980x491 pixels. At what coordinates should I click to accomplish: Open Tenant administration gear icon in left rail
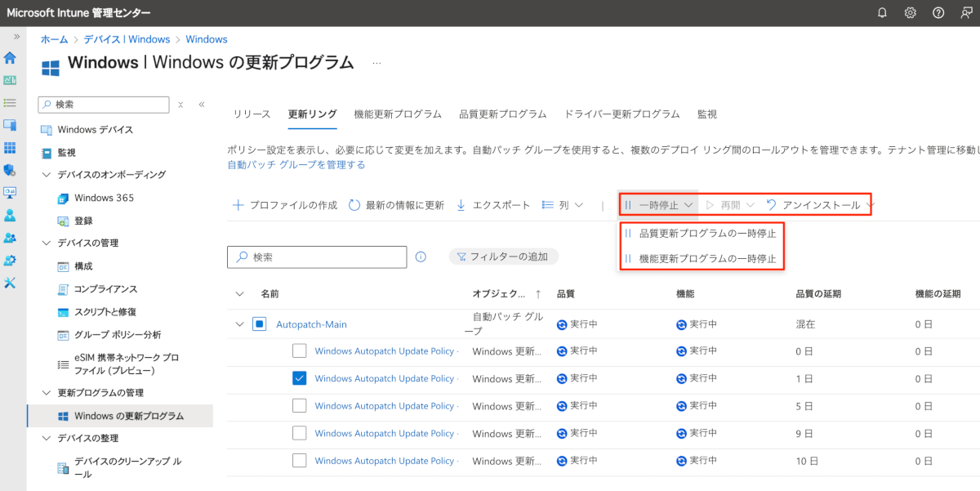pyautogui.click(x=10, y=261)
